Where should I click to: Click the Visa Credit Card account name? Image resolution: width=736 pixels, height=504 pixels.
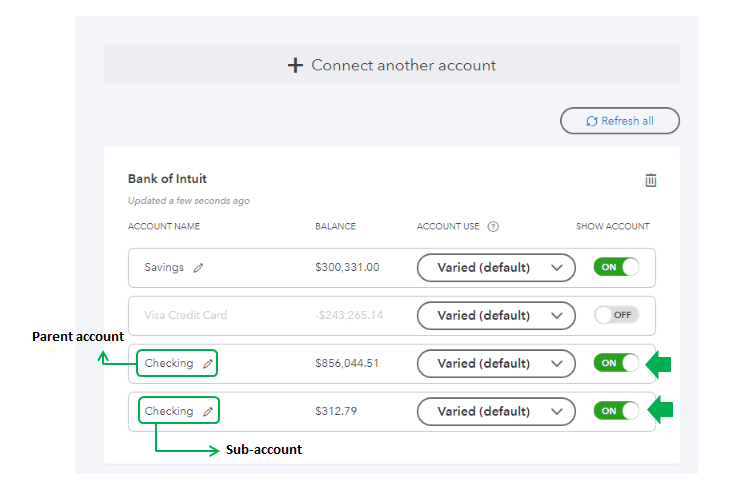pyautogui.click(x=186, y=316)
